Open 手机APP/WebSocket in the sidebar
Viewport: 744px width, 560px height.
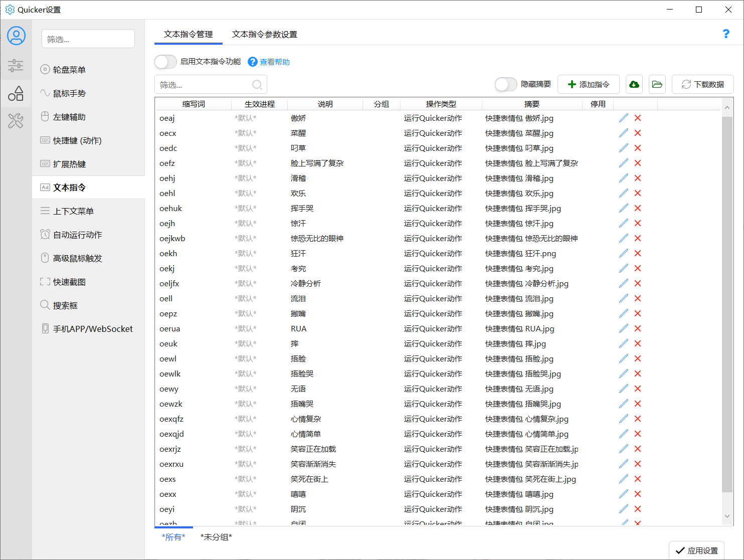pos(88,329)
